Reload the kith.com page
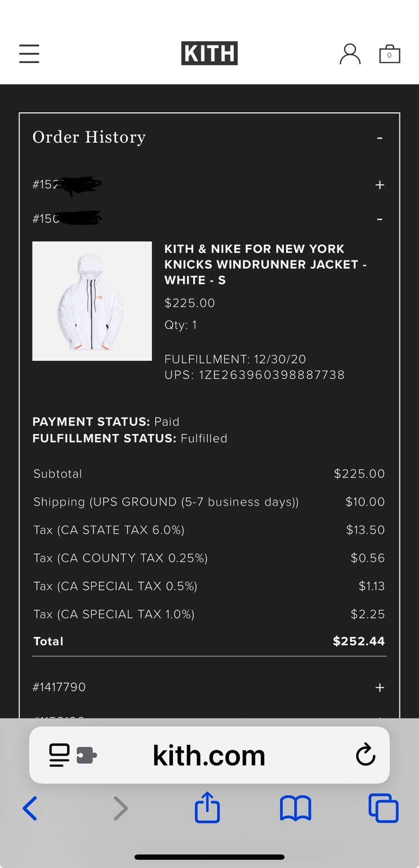Viewport: 419px width, 868px height. coord(365,755)
